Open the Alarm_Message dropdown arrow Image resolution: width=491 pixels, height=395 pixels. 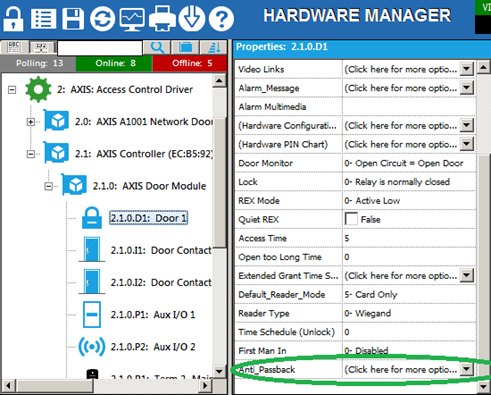click(467, 88)
